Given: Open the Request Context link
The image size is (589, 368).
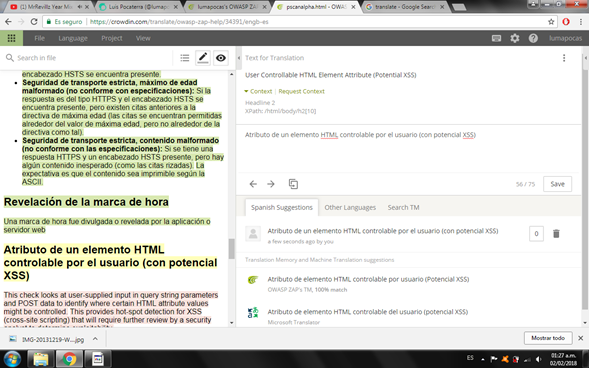Looking at the screenshot, I should [x=301, y=91].
